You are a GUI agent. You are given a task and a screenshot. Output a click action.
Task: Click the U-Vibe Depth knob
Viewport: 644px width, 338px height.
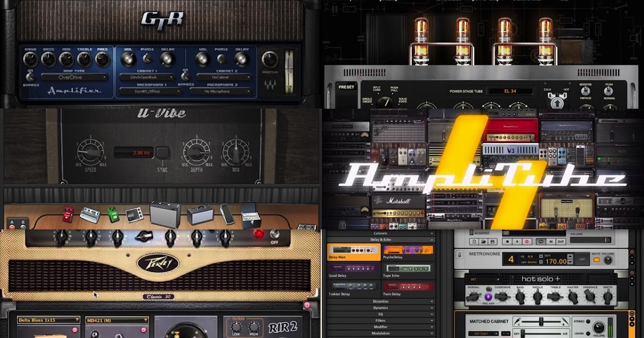[195, 152]
